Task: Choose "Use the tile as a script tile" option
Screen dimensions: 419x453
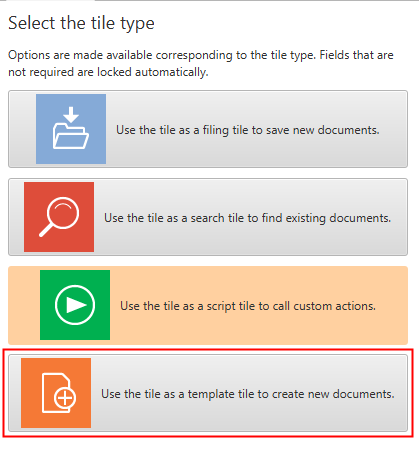Action: click(x=208, y=305)
